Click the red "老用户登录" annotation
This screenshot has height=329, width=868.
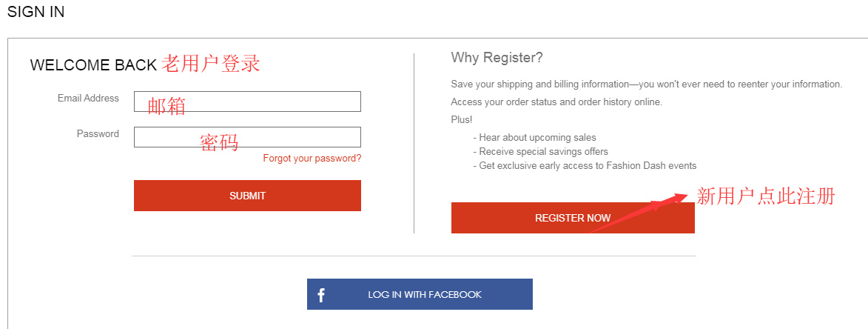[x=211, y=64]
